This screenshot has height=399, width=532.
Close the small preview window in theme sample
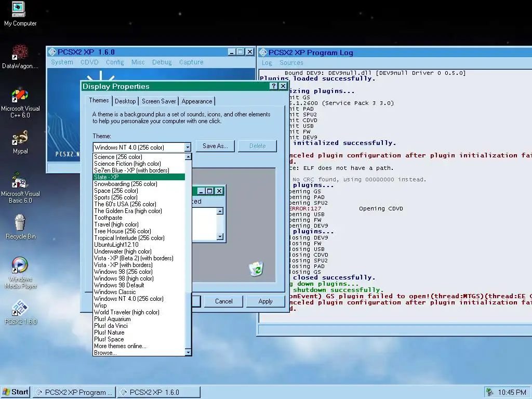pyautogui.click(x=219, y=191)
